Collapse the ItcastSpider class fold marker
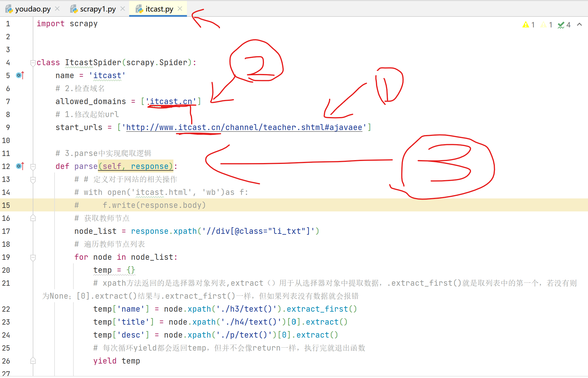588x378 pixels. [33, 63]
